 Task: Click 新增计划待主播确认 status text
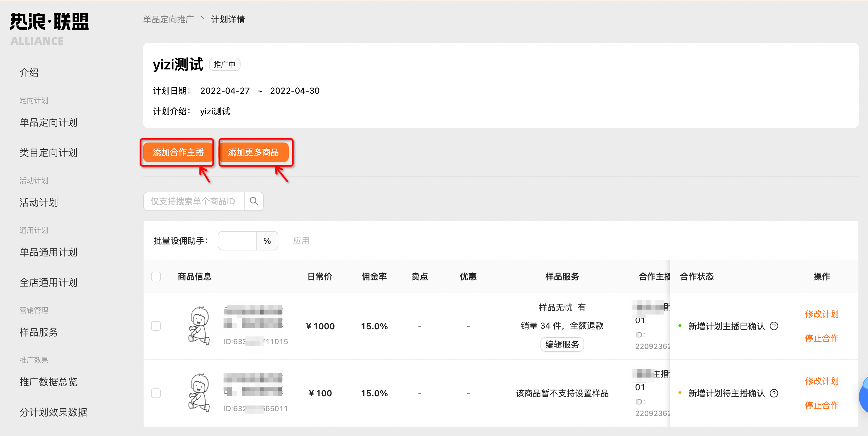(726, 393)
